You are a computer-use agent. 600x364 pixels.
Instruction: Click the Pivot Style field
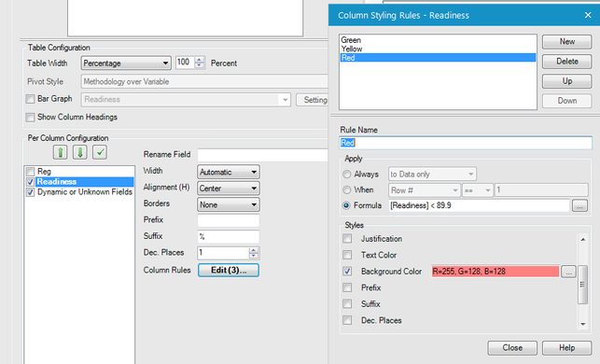pyautogui.click(x=204, y=81)
